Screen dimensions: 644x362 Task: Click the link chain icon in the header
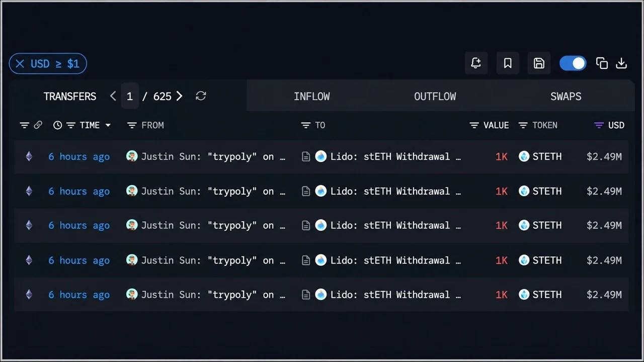(38, 125)
